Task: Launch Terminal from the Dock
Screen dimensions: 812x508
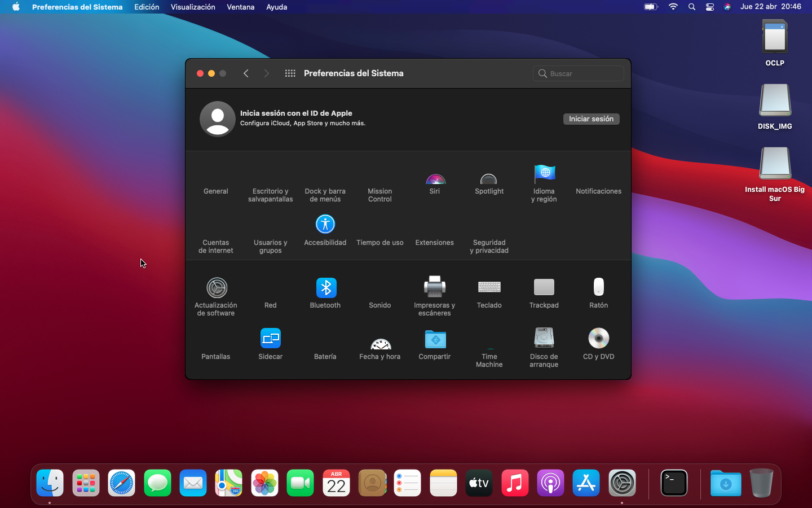Action: (x=674, y=483)
